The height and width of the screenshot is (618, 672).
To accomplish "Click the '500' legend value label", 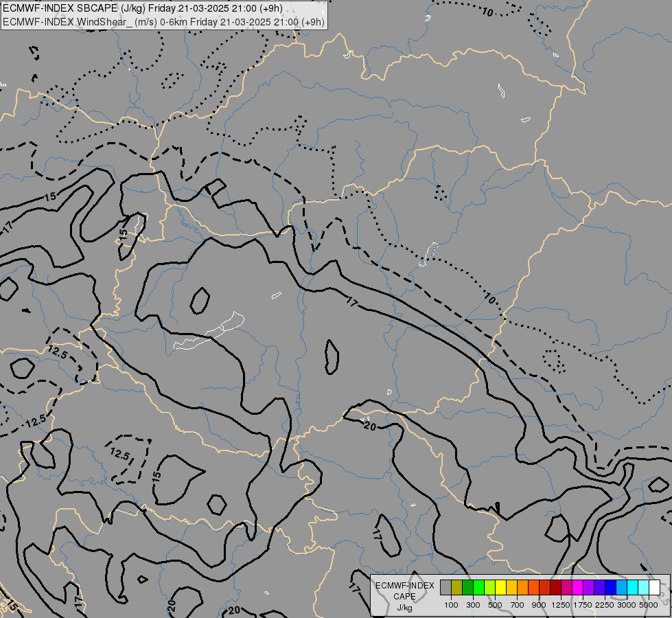I will (x=495, y=605).
